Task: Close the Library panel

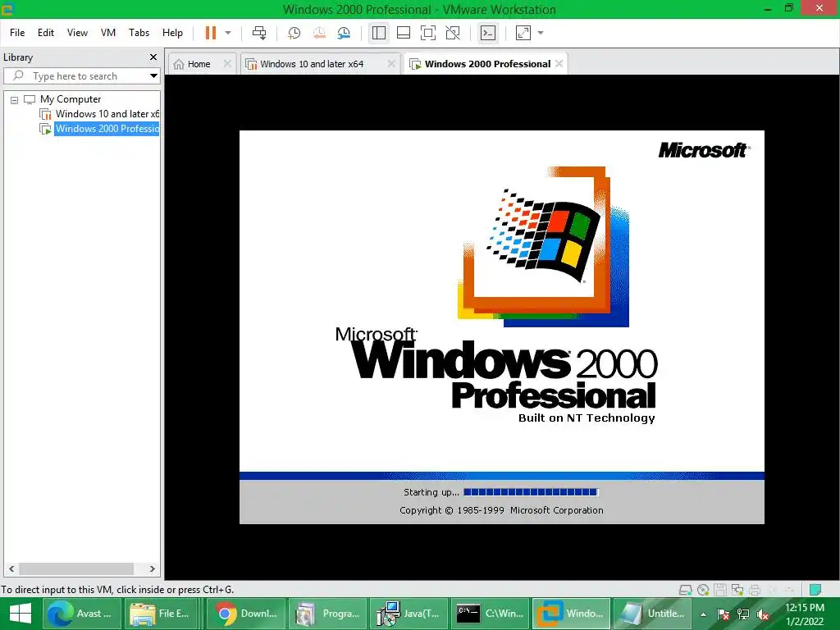Action: tap(153, 57)
